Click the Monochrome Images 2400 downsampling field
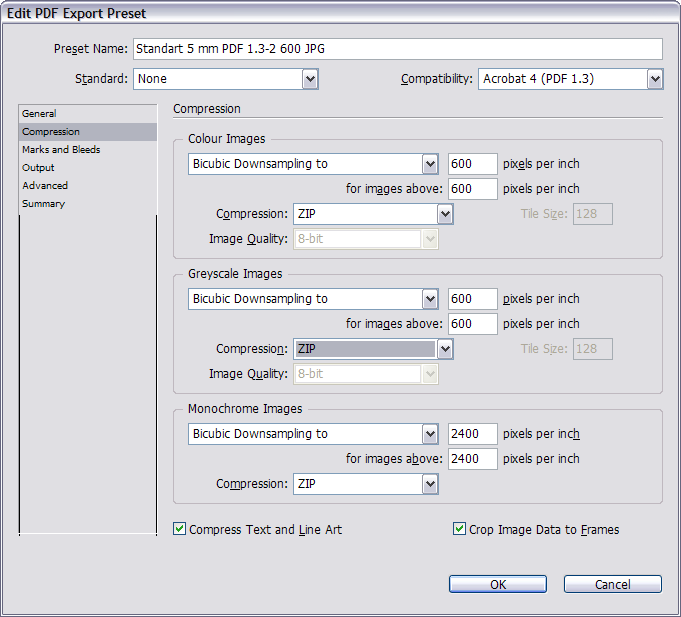Viewport: 681px width, 617px height. 473,434
